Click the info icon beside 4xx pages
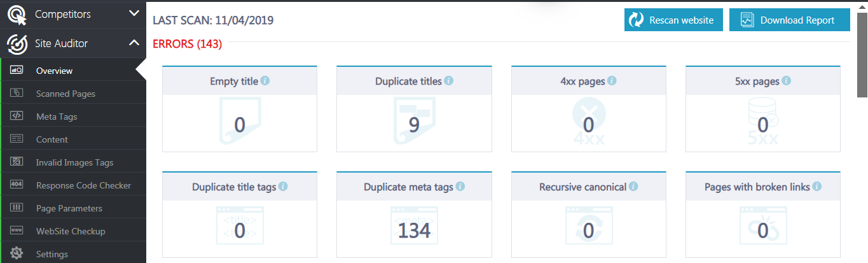 coord(612,81)
